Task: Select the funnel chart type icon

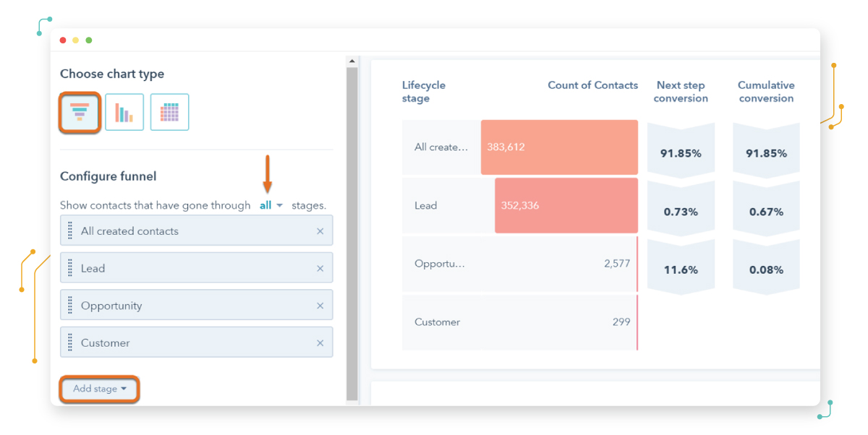Action: 80,112
